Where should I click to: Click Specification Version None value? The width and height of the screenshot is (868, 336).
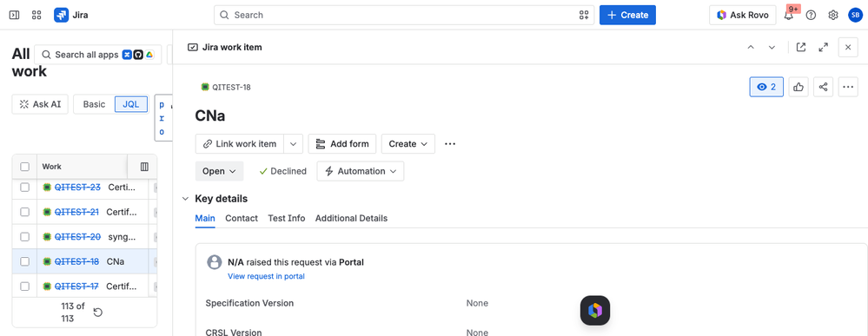pos(477,303)
